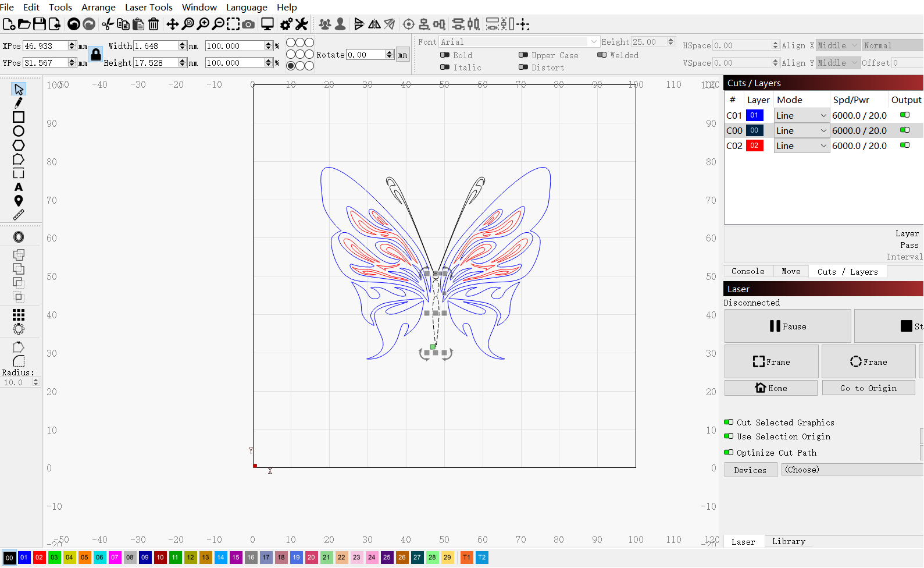Flip the selection horizontally
924x568 pixels.
pos(374,24)
